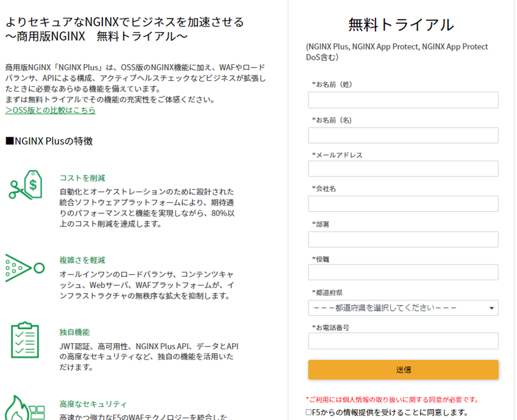Click the コストを削減 heading
The height and width of the screenshot is (420, 517).
point(82,178)
